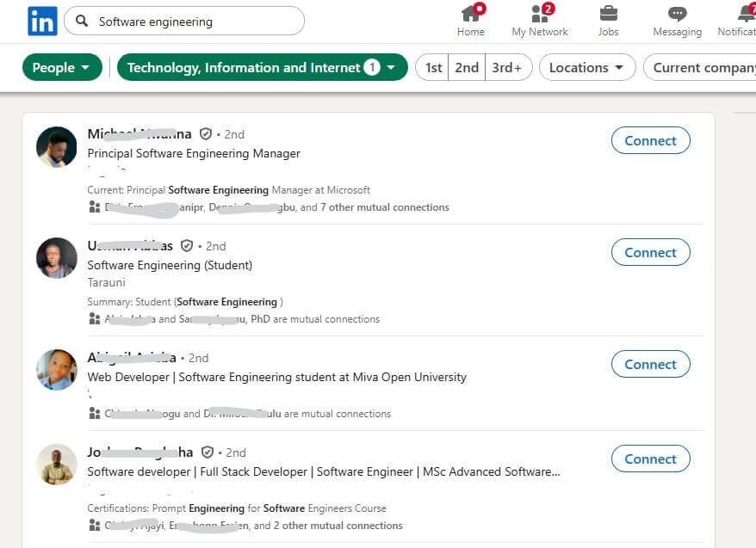This screenshot has height=548, width=756.
Task: Click the 'Certifications: Prompt Engineering' line
Action: tap(237, 508)
